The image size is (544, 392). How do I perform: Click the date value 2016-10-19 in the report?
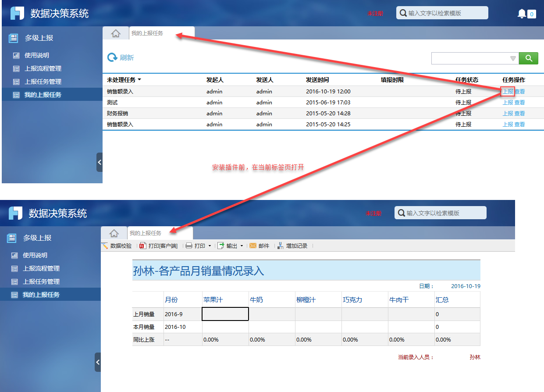click(466, 286)
